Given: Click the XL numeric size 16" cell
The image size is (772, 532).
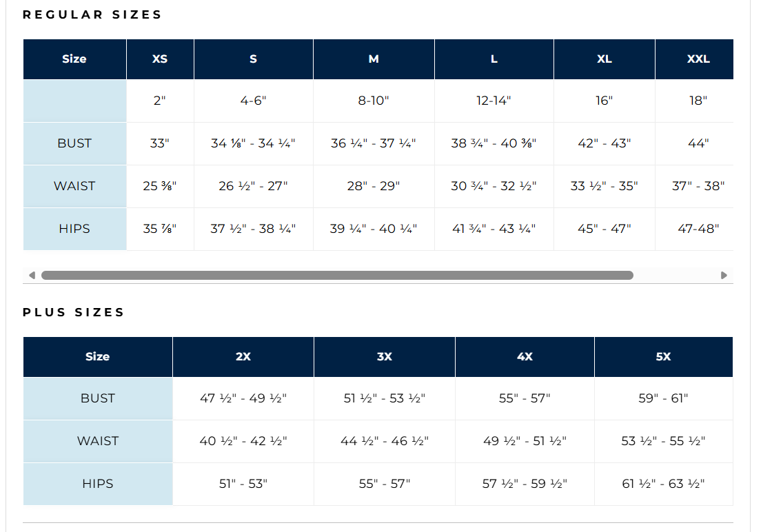Looking at the screenshot, I should point(605,101).
